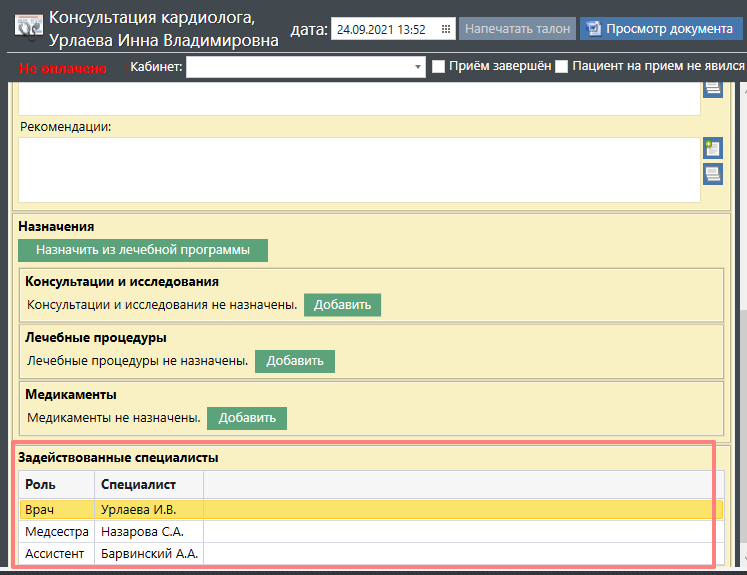Focus the Рекомендации text area

tap(358, 168)
